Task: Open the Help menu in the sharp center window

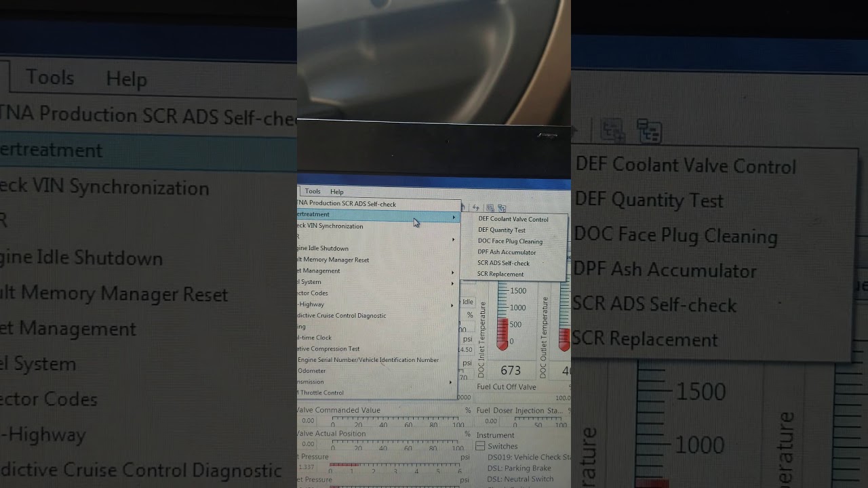Action: click(x=336, y=192)
